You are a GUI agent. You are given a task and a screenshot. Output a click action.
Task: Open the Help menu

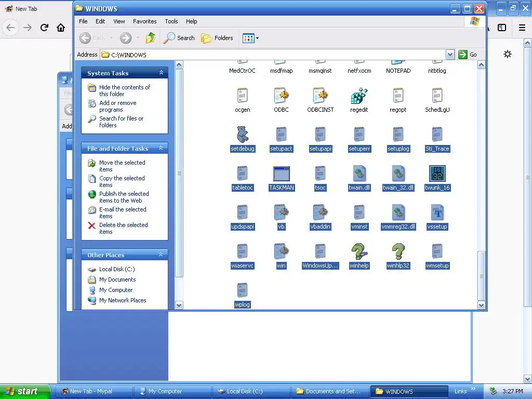click(191, 21)
